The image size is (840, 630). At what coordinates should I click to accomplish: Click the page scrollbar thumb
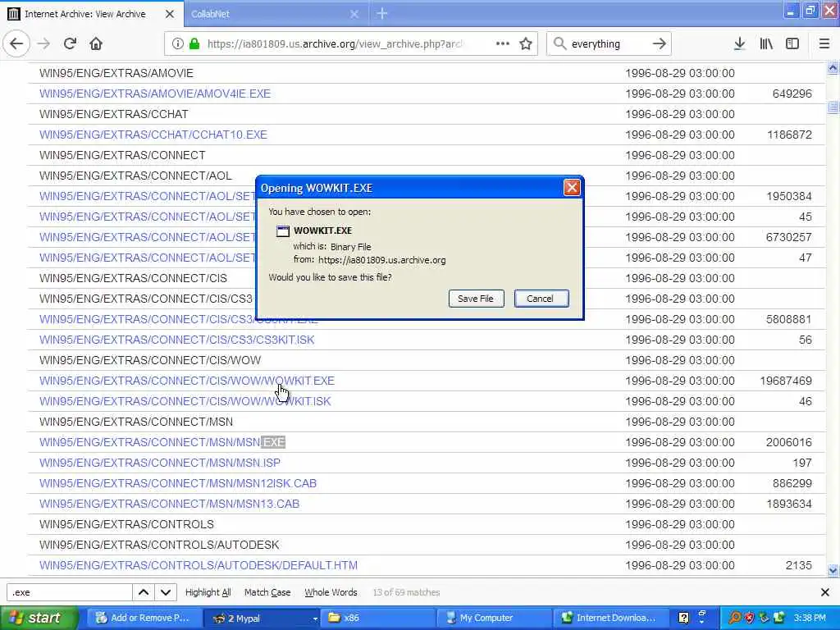click(833, 107)
